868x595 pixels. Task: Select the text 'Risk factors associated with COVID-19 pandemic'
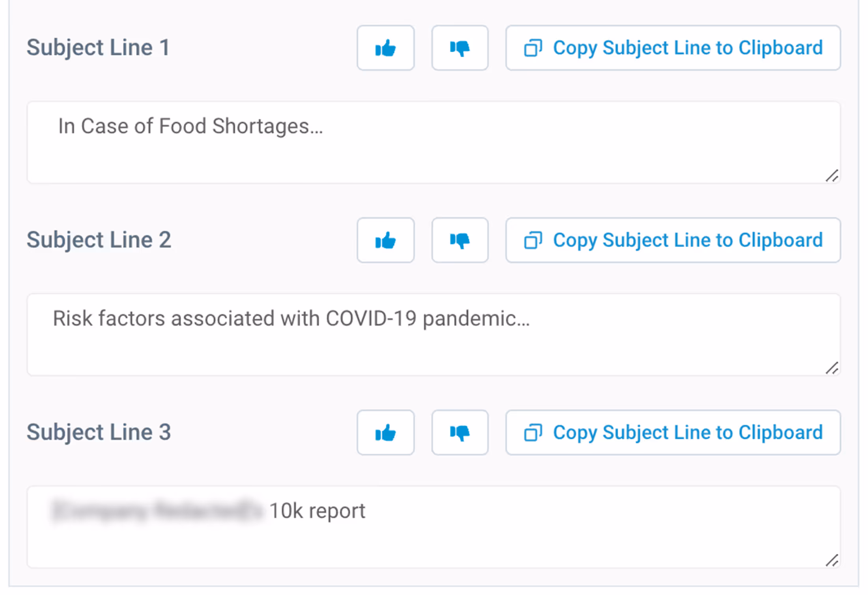pos(292,318)
